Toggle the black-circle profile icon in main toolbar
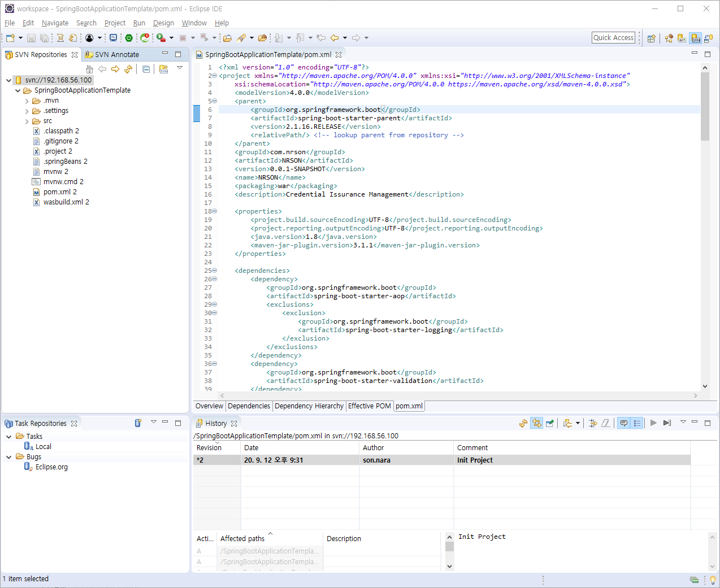This screenshot has height=588, width=720. click(89, 38)
